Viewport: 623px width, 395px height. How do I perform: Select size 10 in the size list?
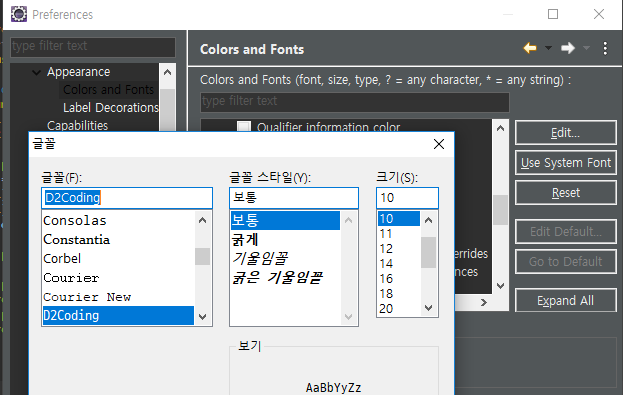click(x=399, y=219)
